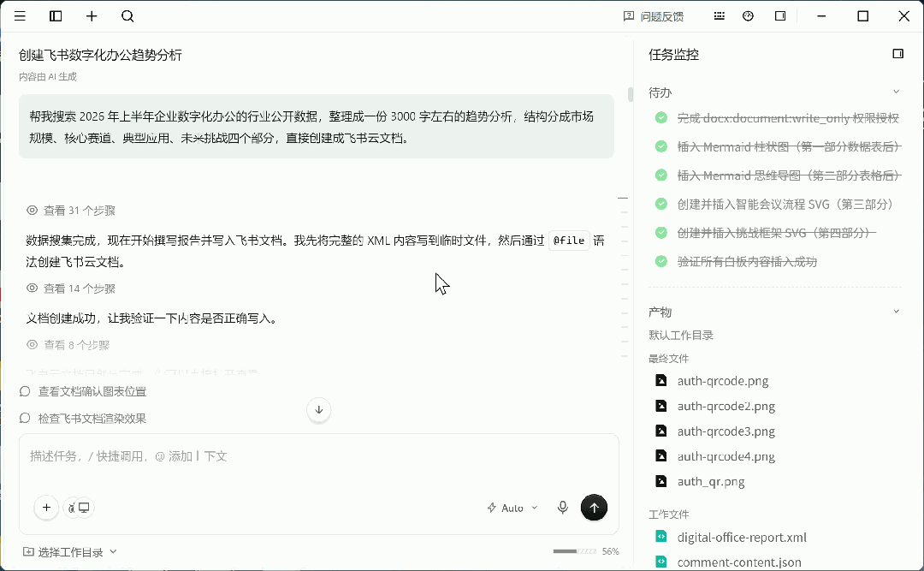924x571 pixels.
Task: Jump to bottom with down-arrow button
Action: pyautogui.click(x=319, y=410)
